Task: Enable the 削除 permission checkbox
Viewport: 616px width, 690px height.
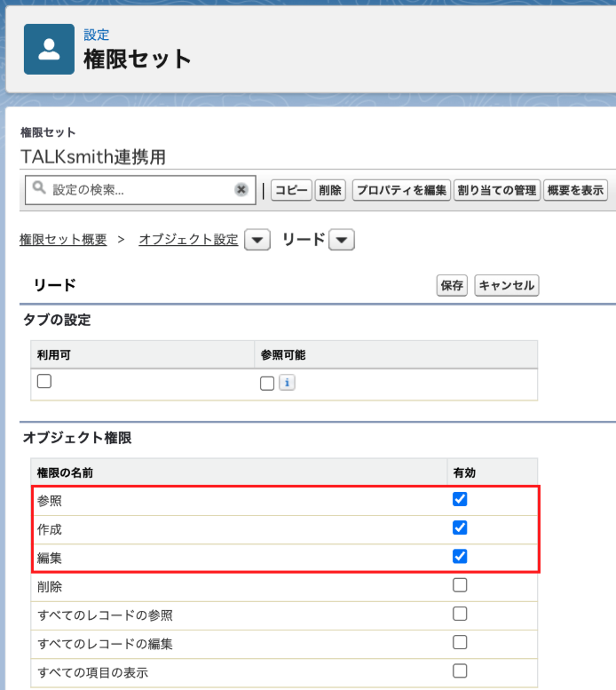Action: click(460, 585)
